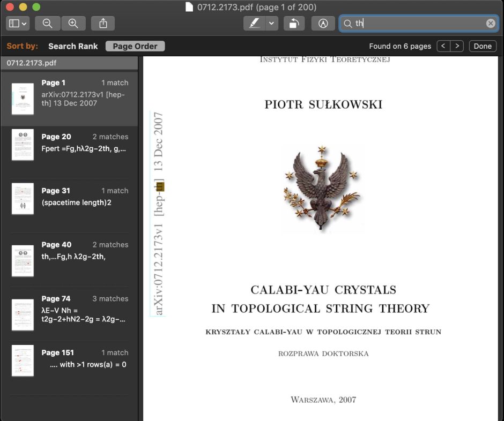Go to previous search match

pos(443,46)
